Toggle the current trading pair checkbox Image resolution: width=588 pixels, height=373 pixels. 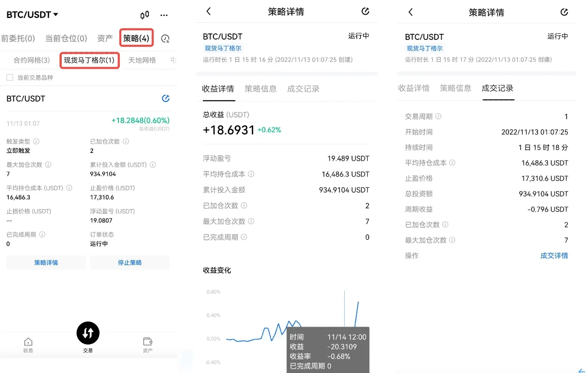pos(10,78)
